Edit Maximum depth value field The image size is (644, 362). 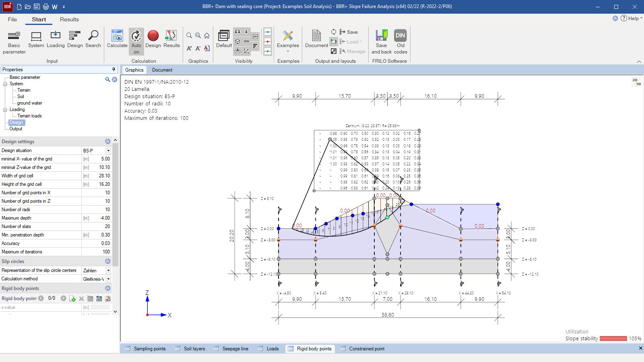click(x=96, y=218)
